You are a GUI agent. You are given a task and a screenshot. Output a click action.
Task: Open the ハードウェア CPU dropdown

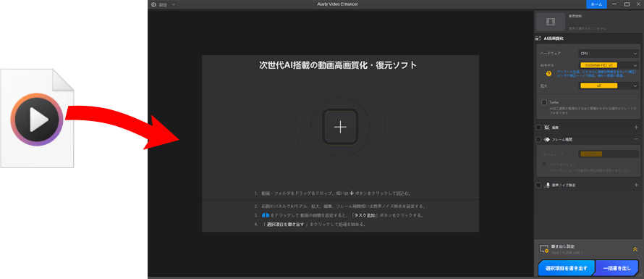tap(609, 54)
